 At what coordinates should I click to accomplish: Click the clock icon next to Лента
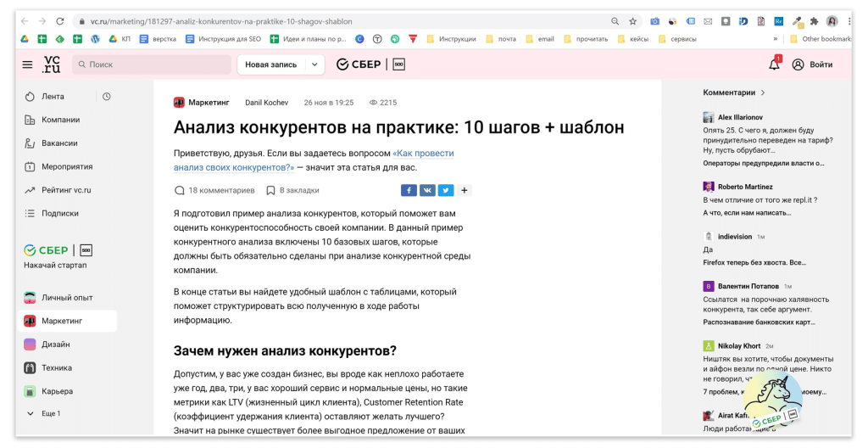pyautogui.click(x=107, y=97)
